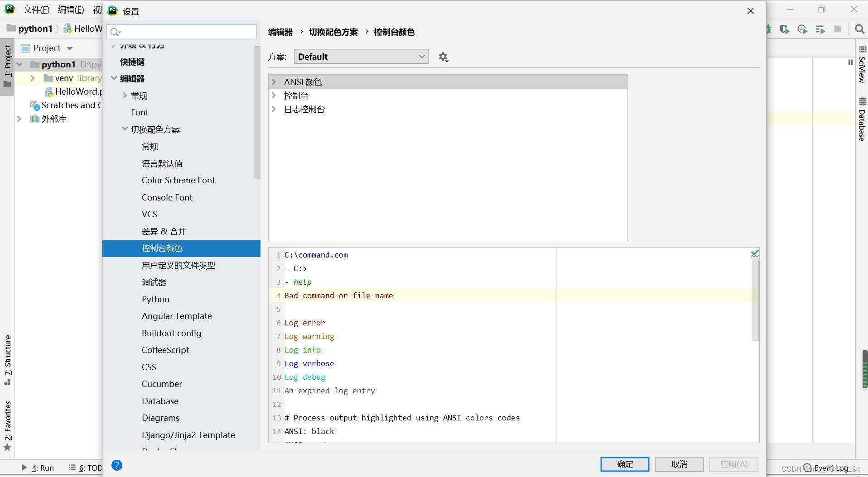Expand the 日志控制台 group

(274, 109)
